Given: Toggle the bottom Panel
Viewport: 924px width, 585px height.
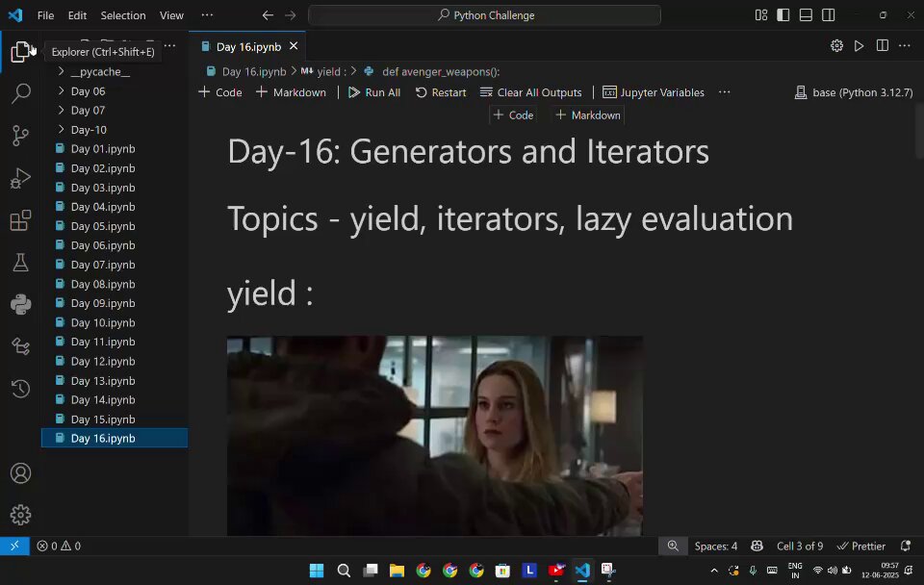Looking at the screenshot, I should 806,15.
